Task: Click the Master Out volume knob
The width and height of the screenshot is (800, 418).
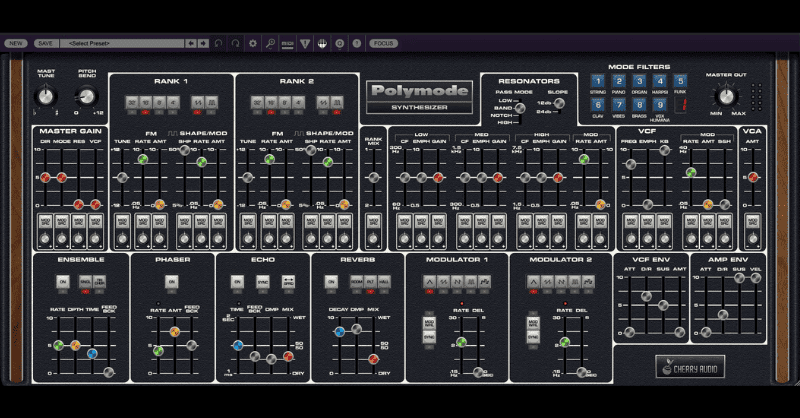Action: tap(726, 96)
